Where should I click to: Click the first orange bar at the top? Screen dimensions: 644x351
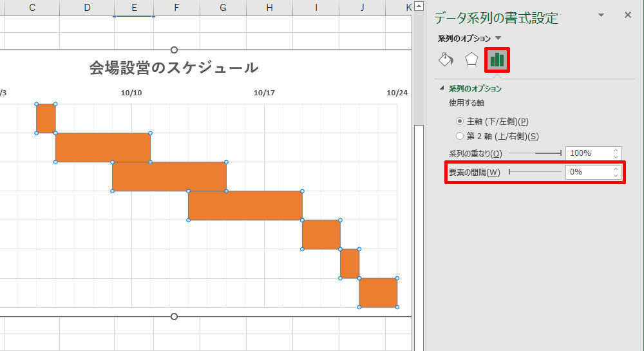click(x=46, y=119)
